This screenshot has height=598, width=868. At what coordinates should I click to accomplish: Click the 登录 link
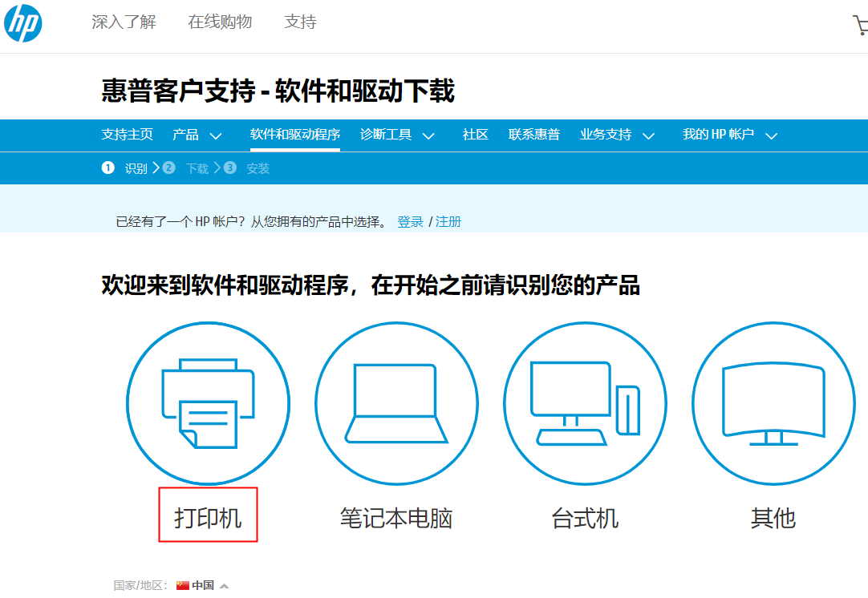[411, 221]
